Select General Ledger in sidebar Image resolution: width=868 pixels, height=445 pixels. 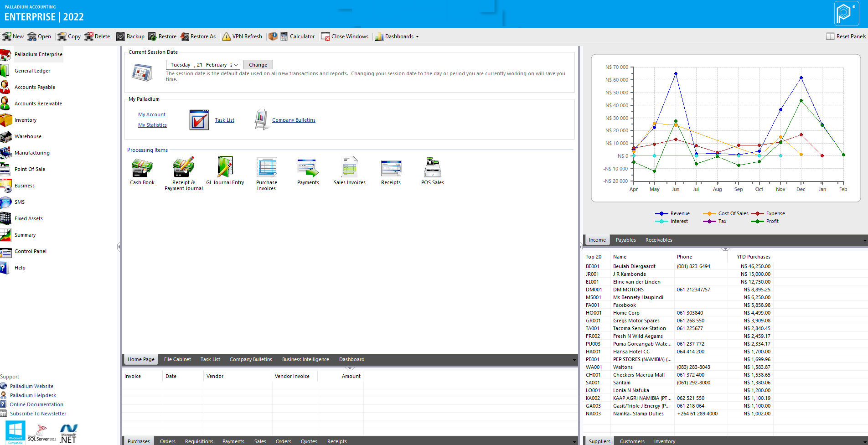click(32, 71)
